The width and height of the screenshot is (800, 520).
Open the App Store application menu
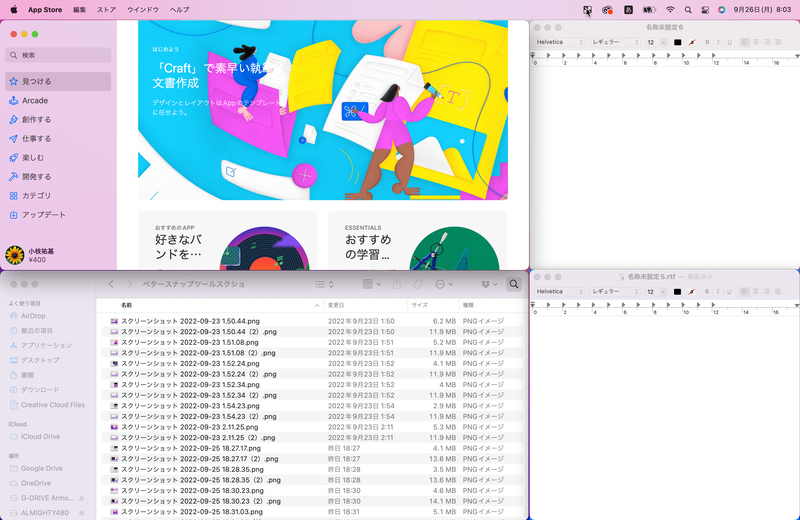pyautogui.click(x=45, y=10)
